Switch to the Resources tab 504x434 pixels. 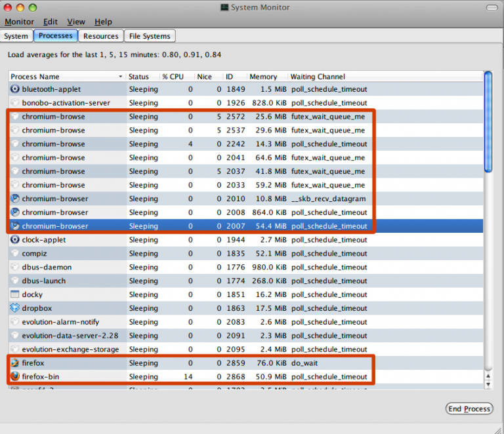coord(101,36)
